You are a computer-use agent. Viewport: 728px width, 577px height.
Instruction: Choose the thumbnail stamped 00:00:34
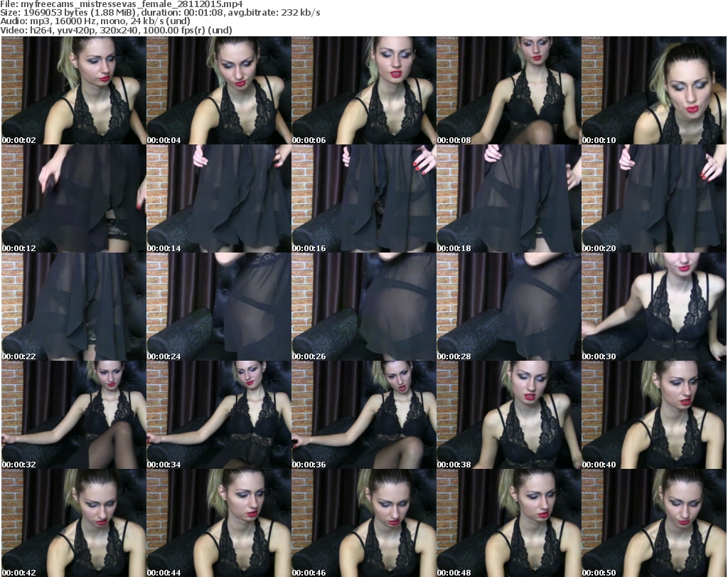(x=219, y=415)
